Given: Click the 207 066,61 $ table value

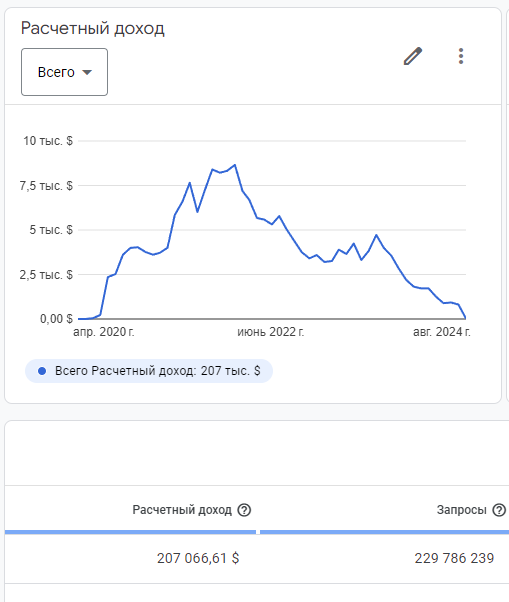Looking at the screenshot, I should coord(198,558).
